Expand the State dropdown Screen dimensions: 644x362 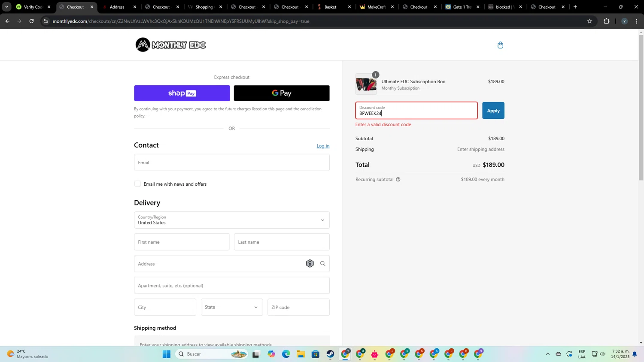point(231,307)
